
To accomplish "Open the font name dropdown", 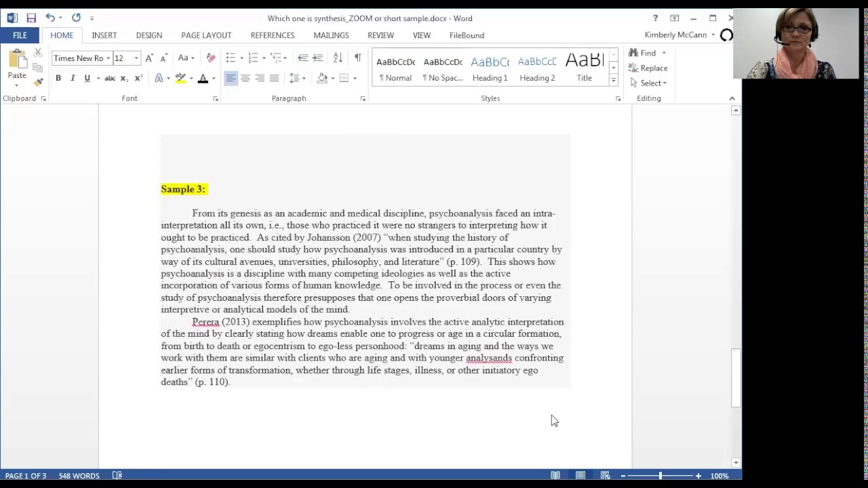I will tap(108, 58).
